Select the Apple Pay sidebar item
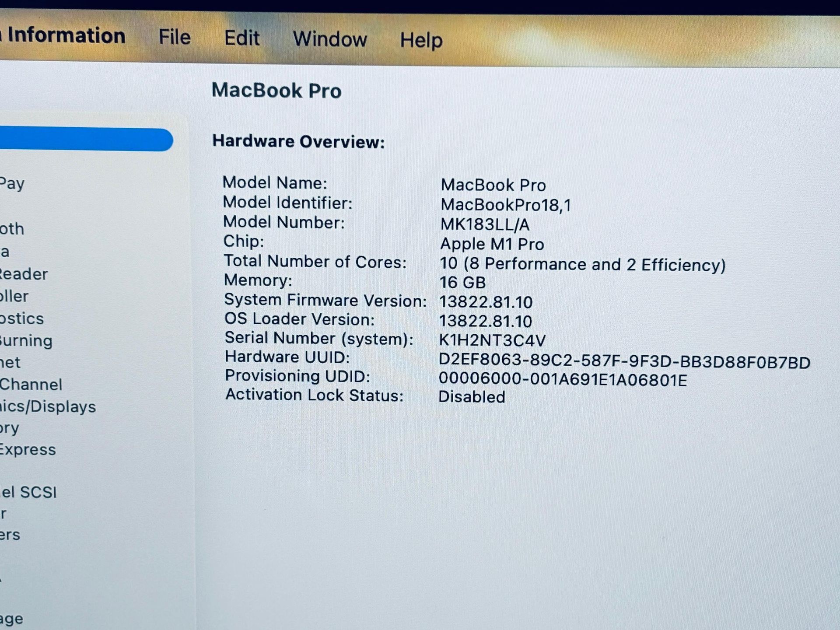 click(x=12, y=183)
